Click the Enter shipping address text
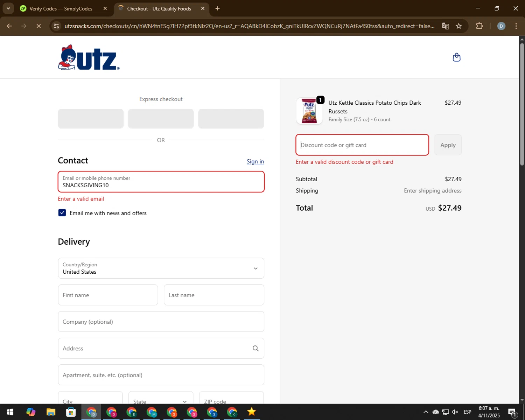 [x=433, y=191]
